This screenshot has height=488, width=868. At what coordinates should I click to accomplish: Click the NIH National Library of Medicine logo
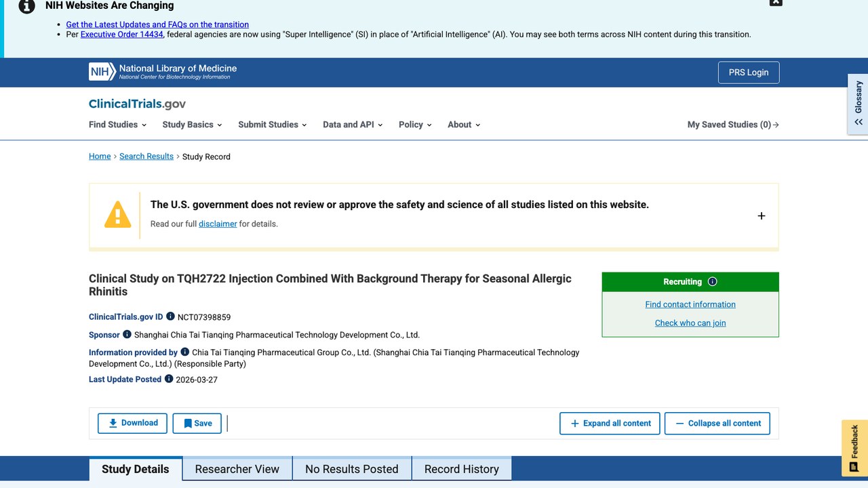pos(163,72)
